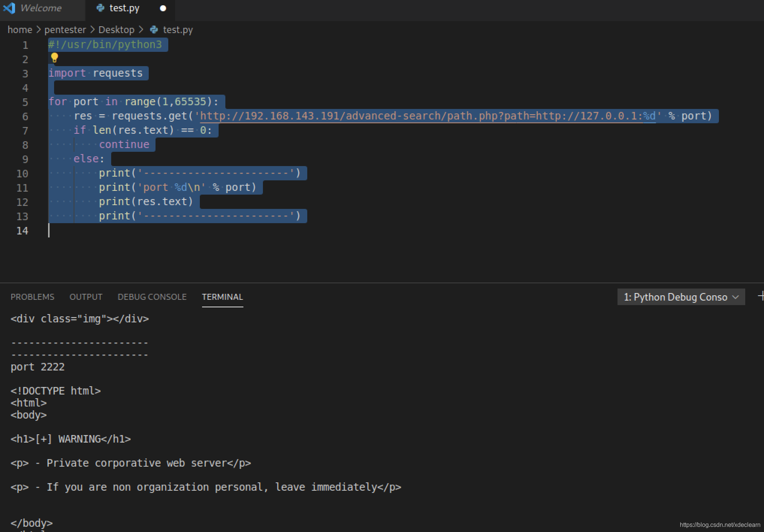764x532 pixels.
Task: Click the lightbulb quick-fix icon
Action: coord(54,58)
